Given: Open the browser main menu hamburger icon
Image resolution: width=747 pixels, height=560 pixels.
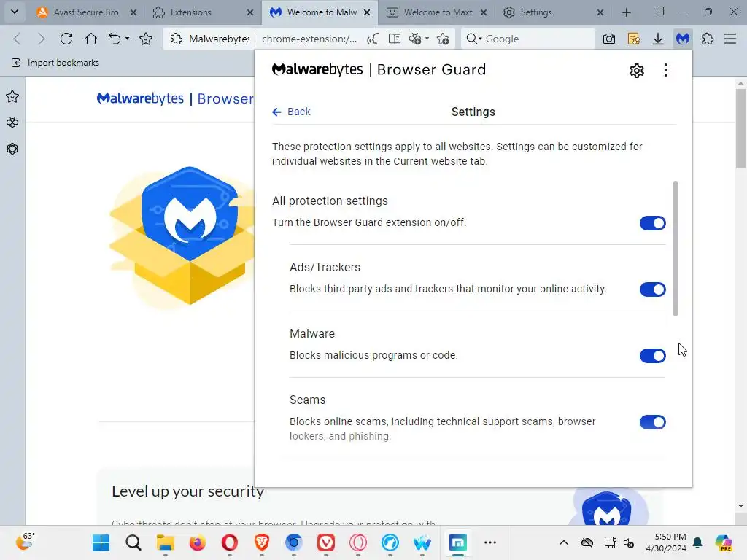Looking at the screenshot, I should [x=730, y=39].
